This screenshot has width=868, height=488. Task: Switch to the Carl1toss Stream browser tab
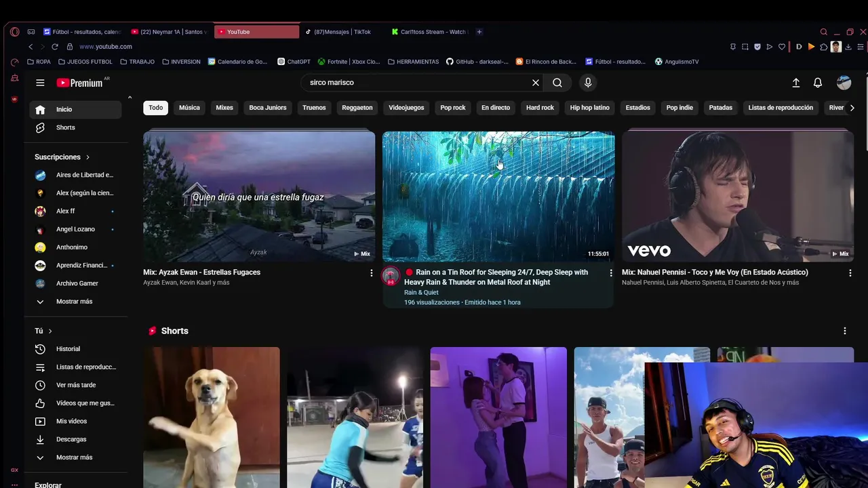(429, 32)
